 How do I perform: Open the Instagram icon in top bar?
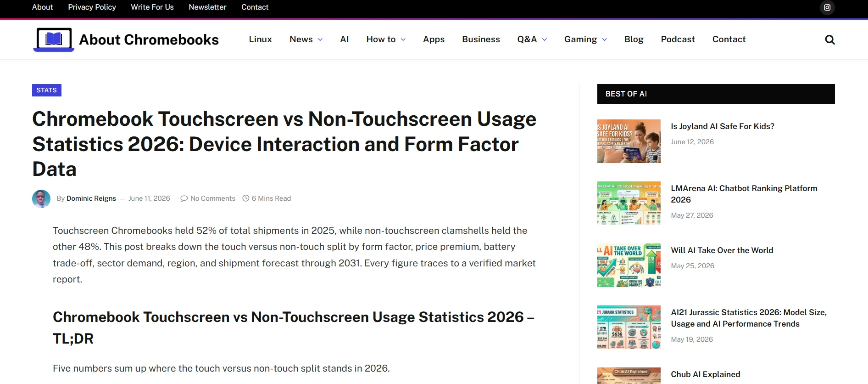pos(827,7)
